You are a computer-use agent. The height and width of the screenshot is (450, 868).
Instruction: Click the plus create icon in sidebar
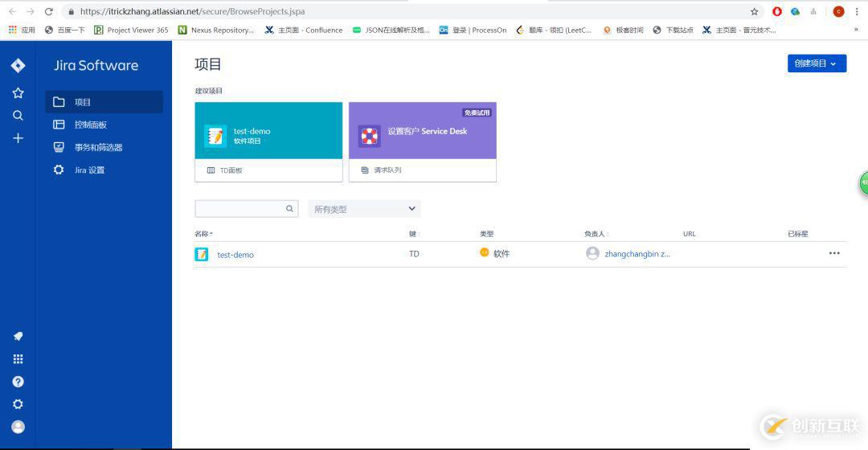[x=18, y=138]
